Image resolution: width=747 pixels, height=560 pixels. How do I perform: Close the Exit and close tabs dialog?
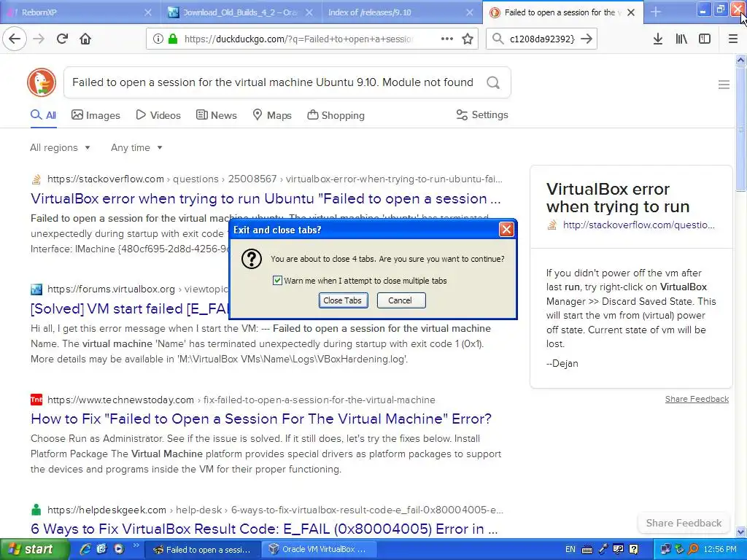click(x=506, y=230)
